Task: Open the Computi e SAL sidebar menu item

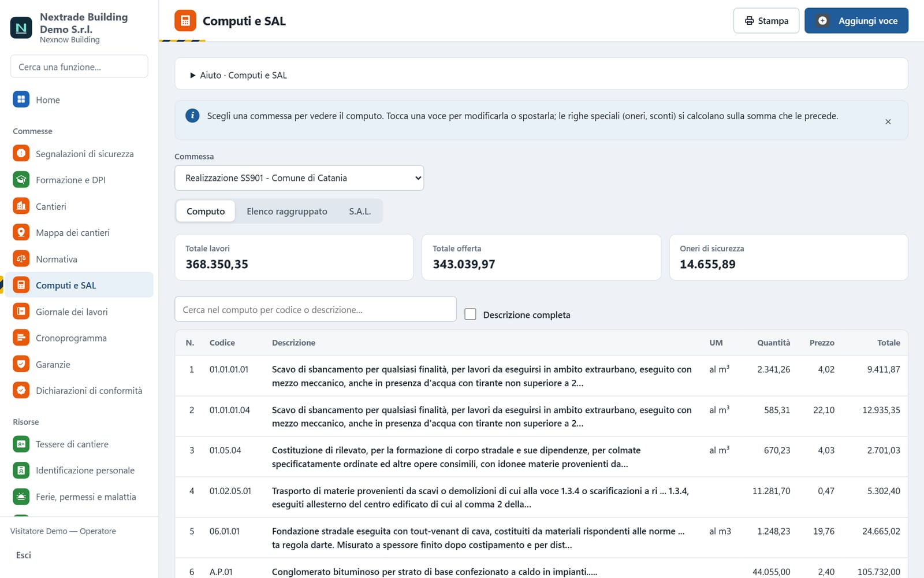Action: (79, 285)
